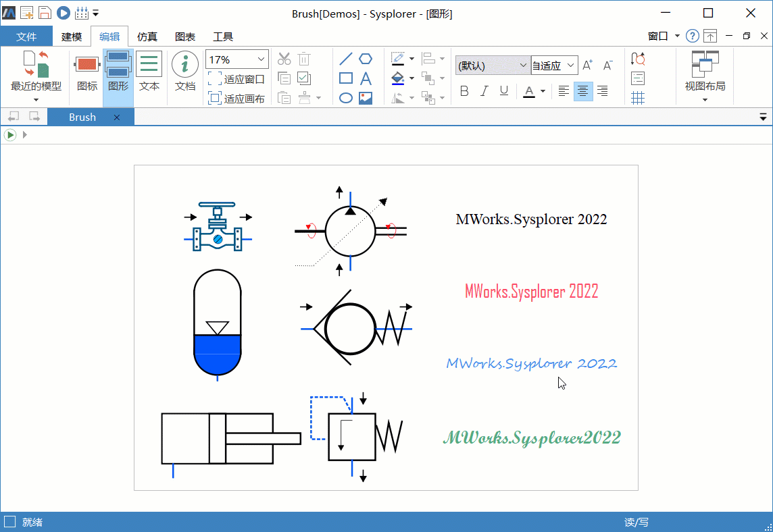
Task: Open the 自适应 font size dropdown
Action: coord(554,65)
